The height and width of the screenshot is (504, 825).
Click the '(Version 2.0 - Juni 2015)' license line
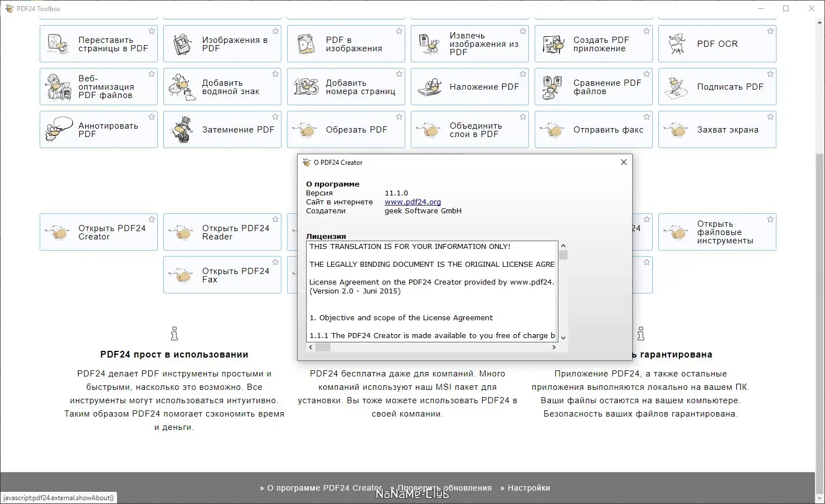(355, 291)
